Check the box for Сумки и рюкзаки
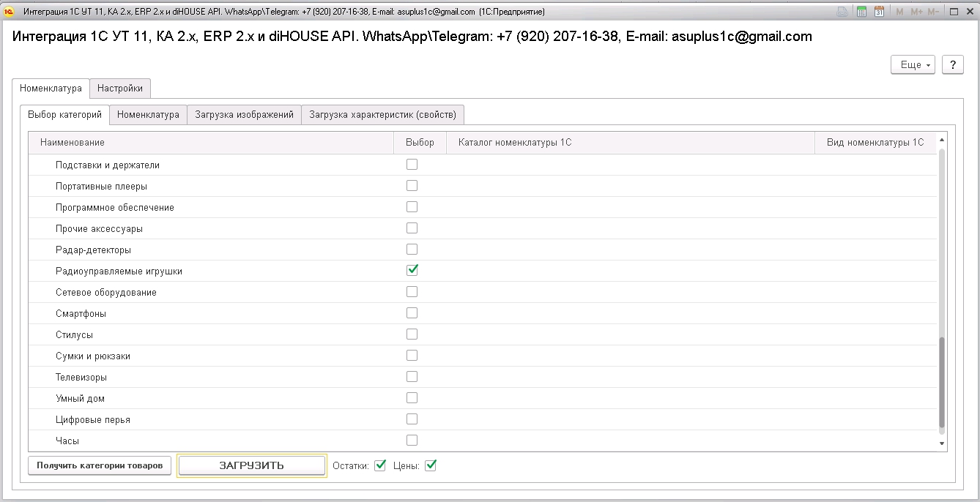 [x=412, y=356]
